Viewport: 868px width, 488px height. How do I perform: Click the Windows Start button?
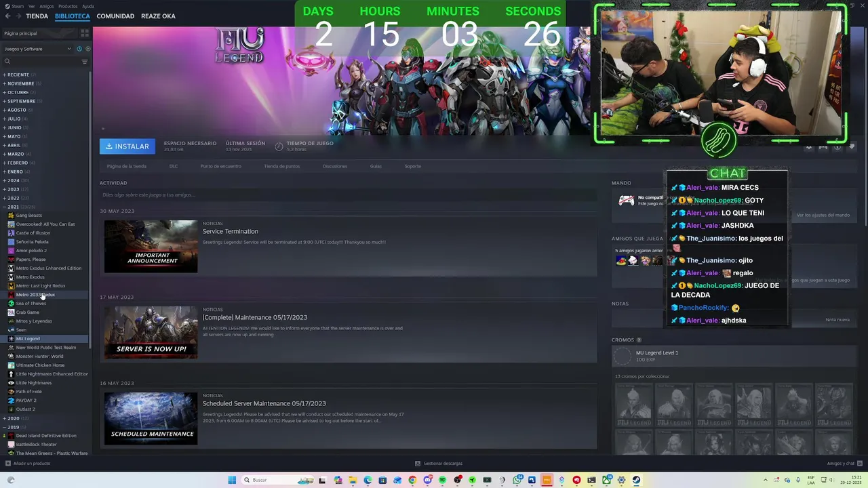point(232,480)
